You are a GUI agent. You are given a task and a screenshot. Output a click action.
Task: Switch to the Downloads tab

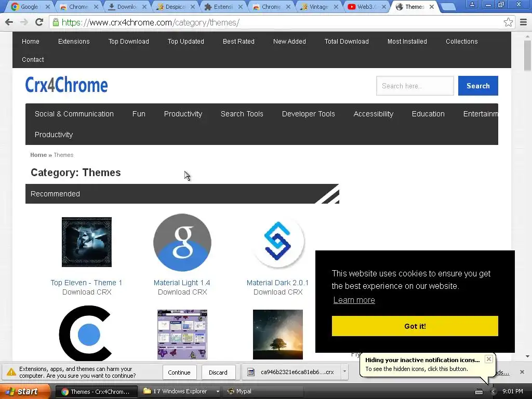click(127, 7)
